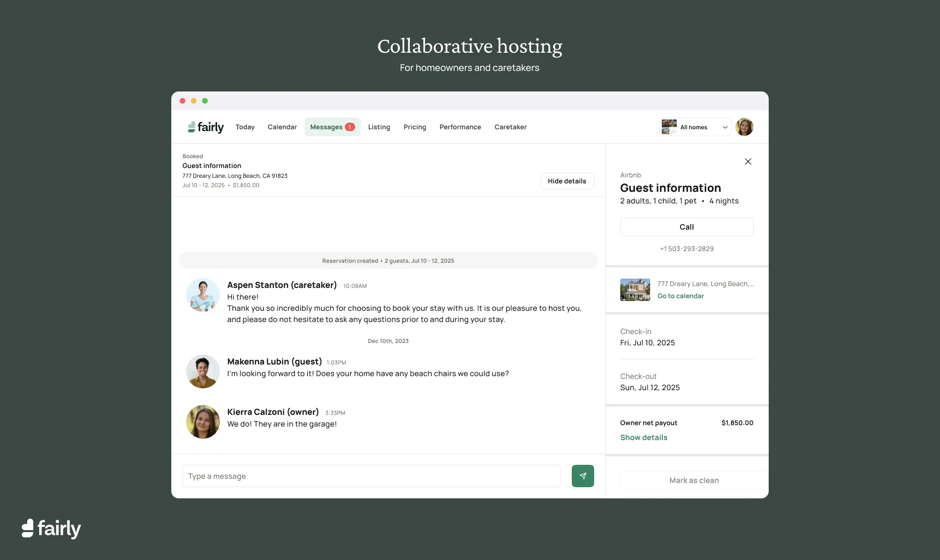Switch to the Calendar tab

point(282,127)
